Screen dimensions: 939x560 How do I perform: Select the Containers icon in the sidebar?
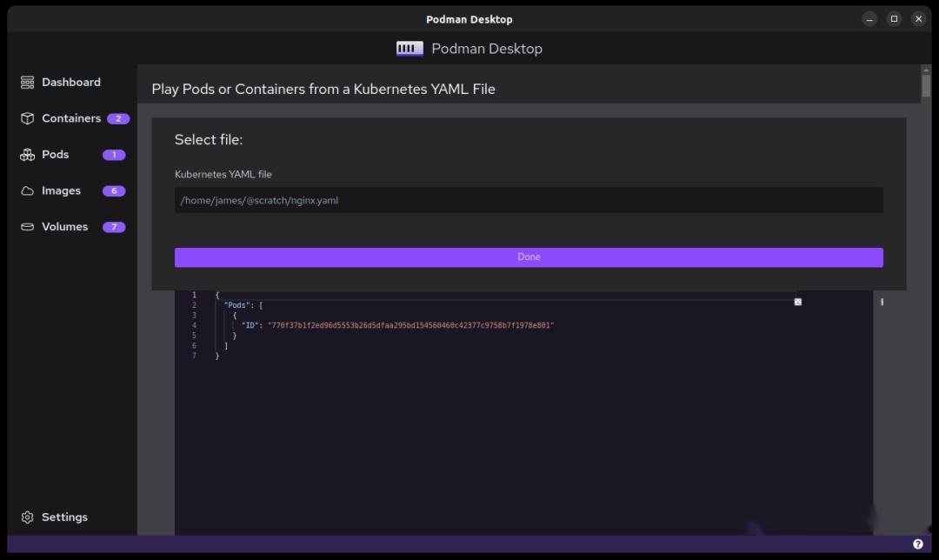(x=27, y=118)
